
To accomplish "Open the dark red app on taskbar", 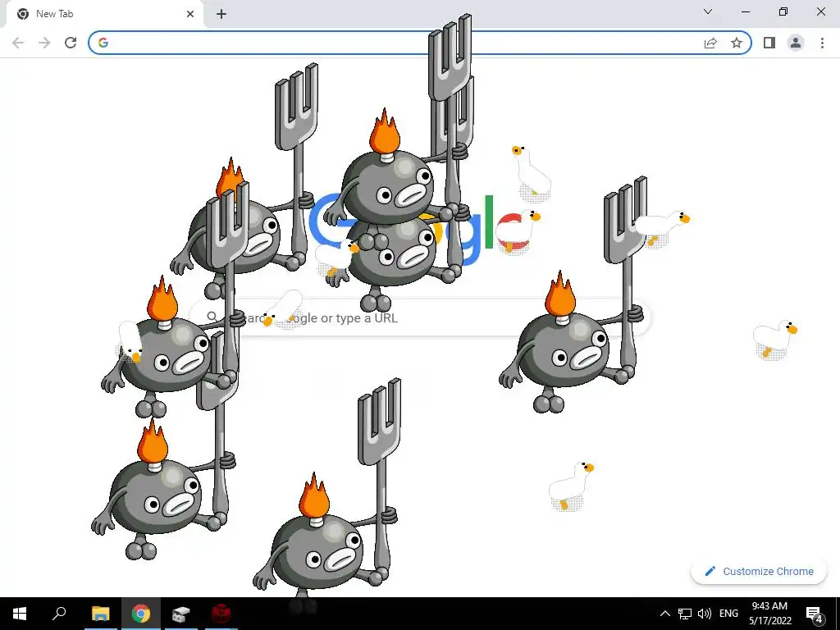I will point(221,614).
